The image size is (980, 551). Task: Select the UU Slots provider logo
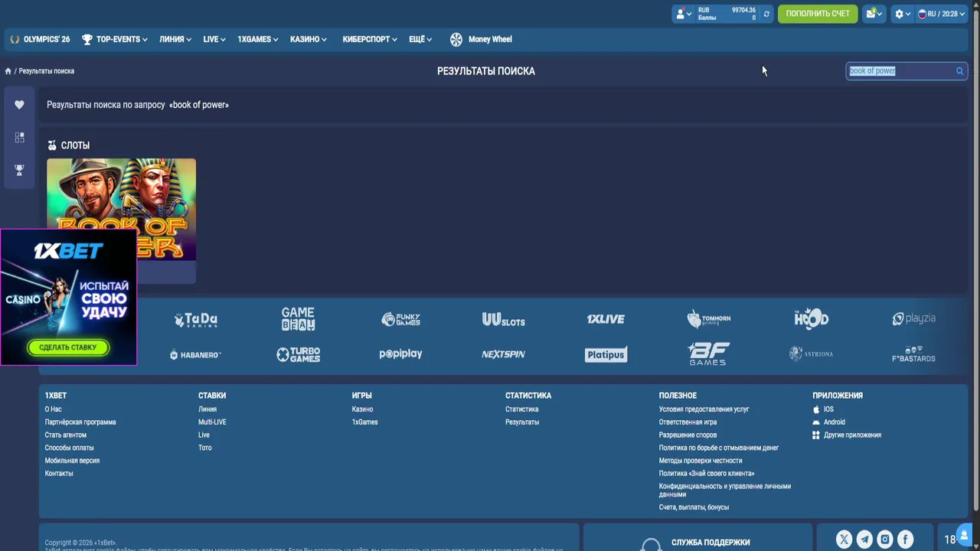pyautogui.click(x=503, y=320)
